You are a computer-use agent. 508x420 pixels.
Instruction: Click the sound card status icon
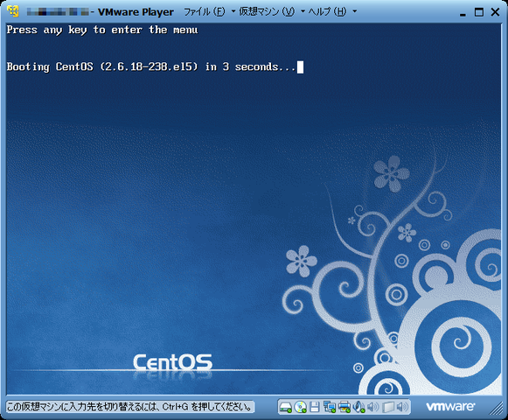click(359, 407)
